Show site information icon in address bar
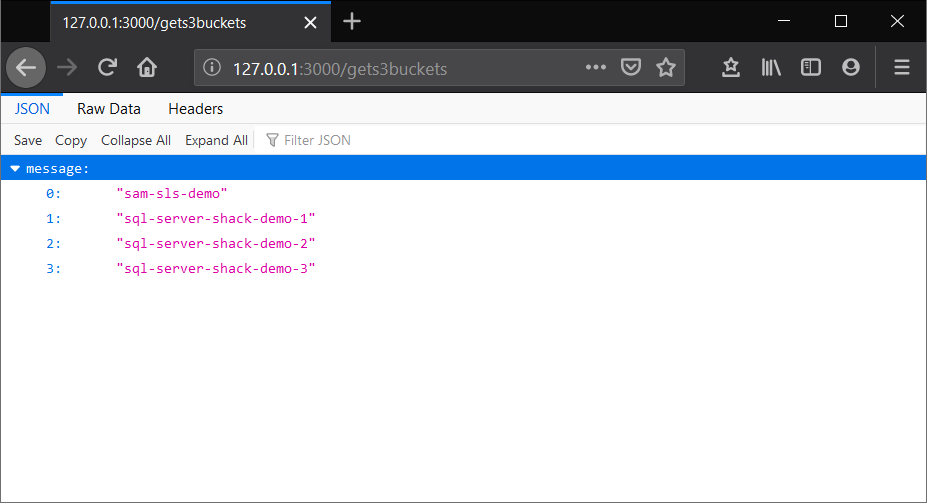Image resolution: width=927 pixels, height=503 pixels. 212,68
